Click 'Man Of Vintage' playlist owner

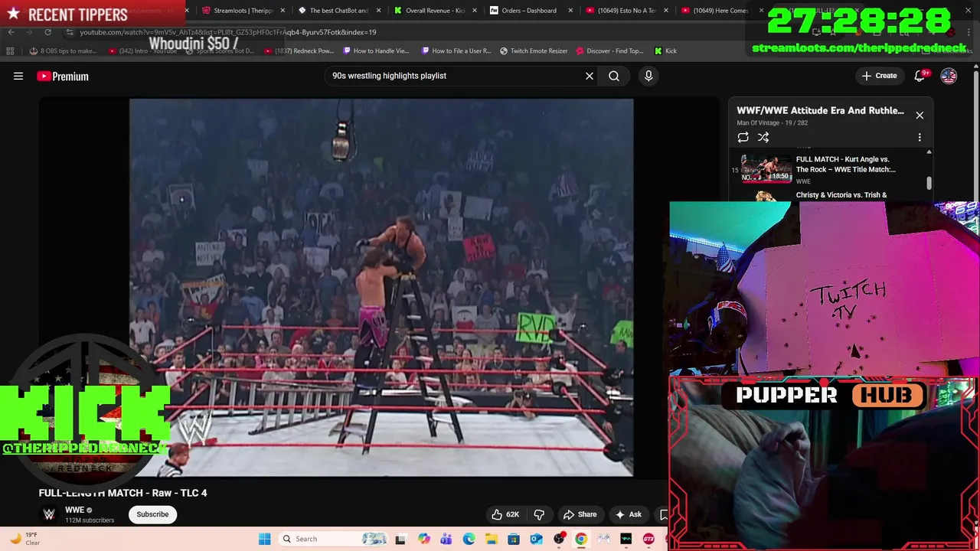coord(758,122)
